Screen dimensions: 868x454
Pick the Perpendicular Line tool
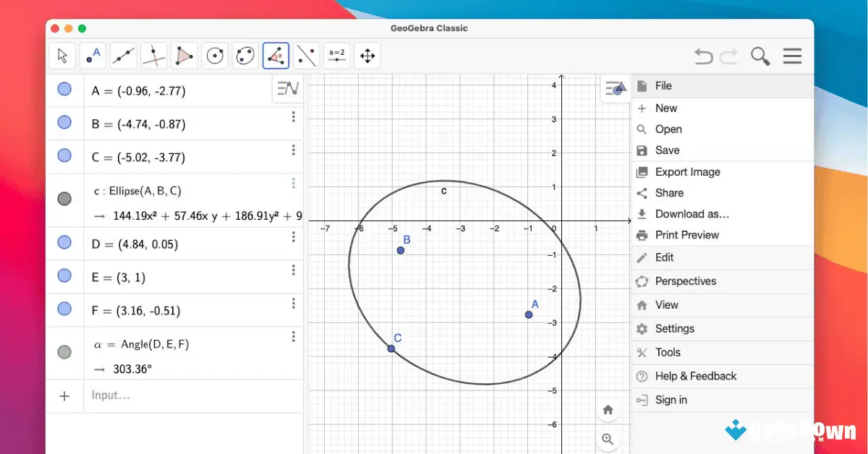[153, 55]
